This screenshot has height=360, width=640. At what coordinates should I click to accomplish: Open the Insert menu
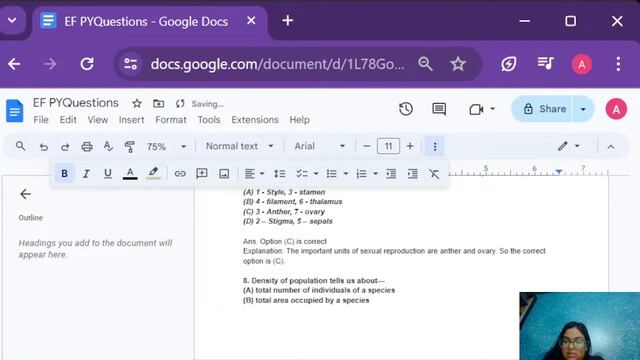[131, 120]
